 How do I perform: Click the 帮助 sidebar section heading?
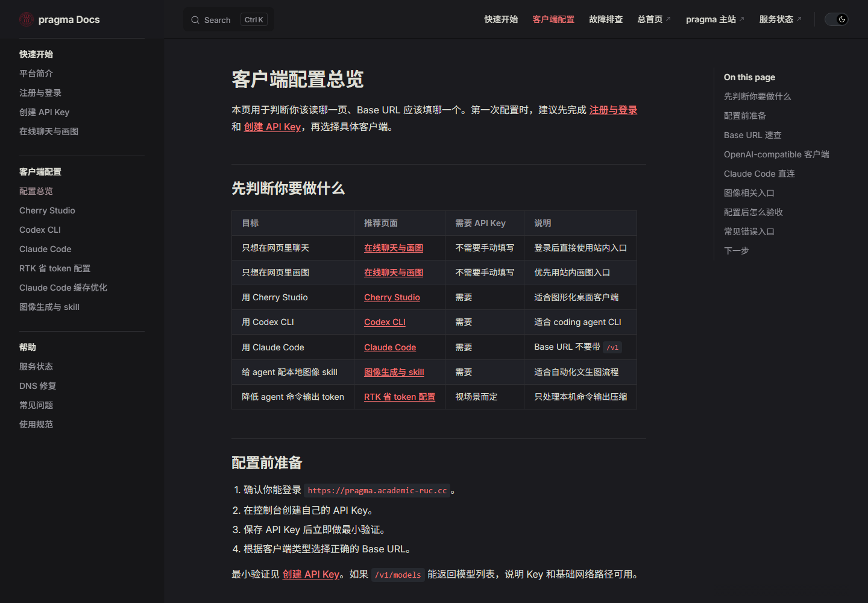pos(28,347)
